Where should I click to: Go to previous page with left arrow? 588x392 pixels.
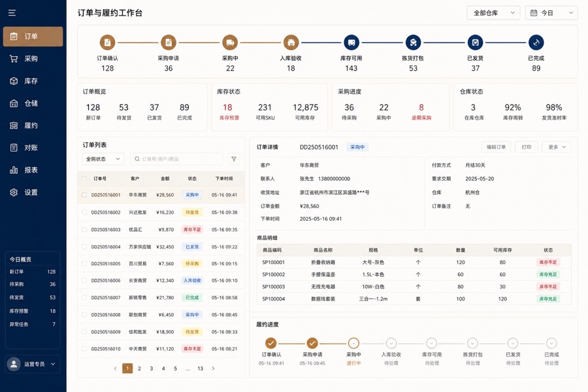(x=115, y=368)
